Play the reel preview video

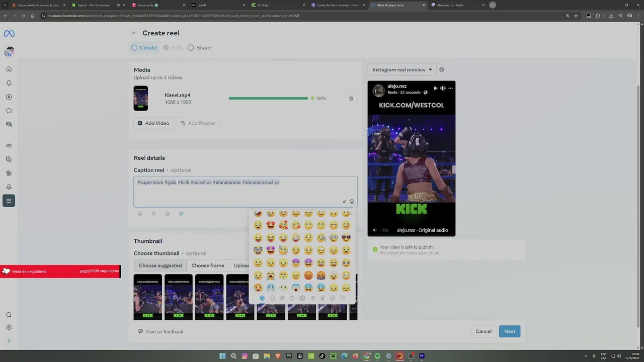[436, 88]
